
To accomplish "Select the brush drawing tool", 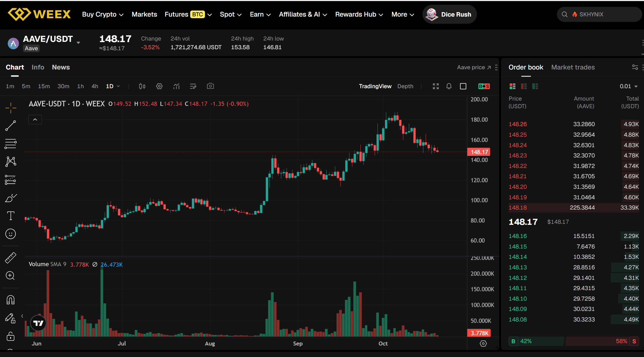I will pos(11,198).
